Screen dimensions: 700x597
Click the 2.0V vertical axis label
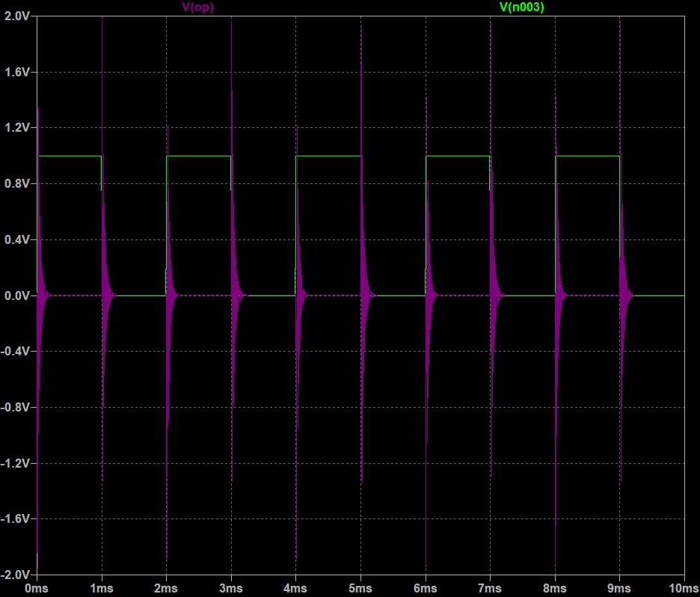[x=16, y=16]
